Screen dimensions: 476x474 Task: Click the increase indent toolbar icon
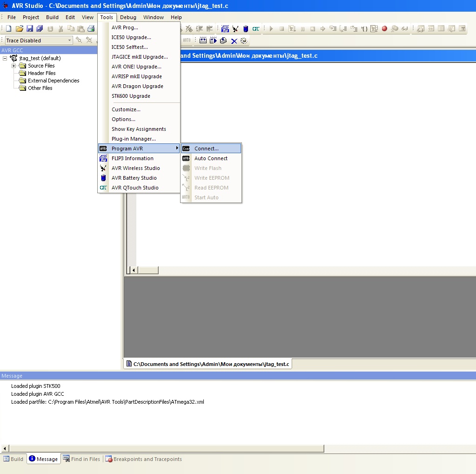200,28
